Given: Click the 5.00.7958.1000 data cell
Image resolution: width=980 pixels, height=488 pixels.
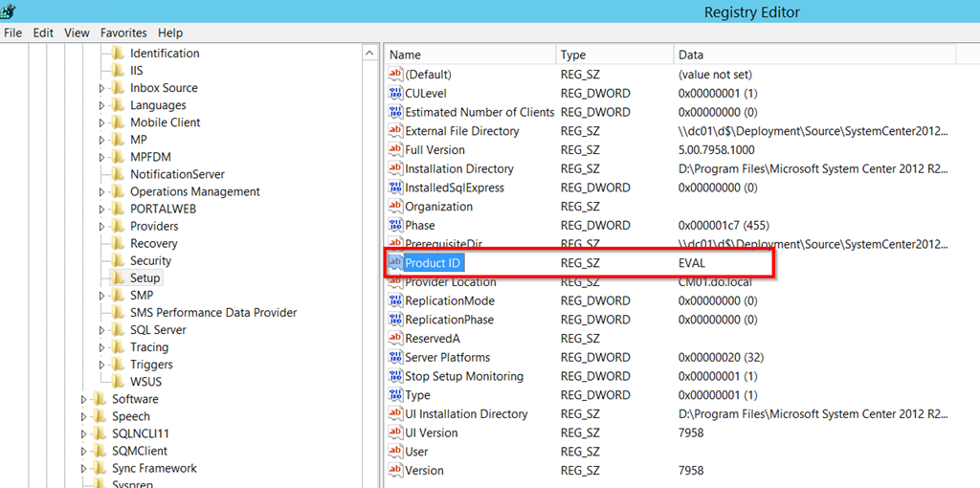Looking at the screenshot, I should coord(716,150).
